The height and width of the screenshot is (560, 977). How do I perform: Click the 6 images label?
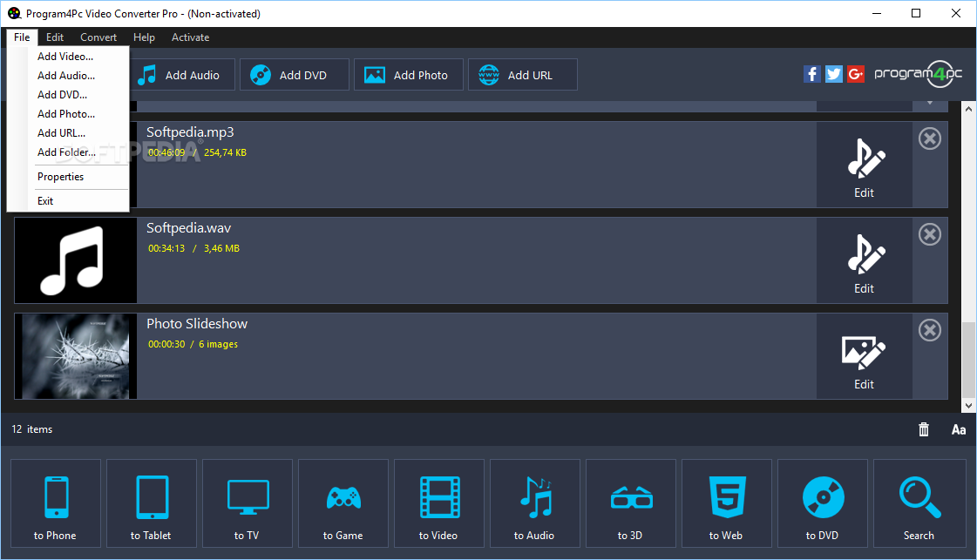click(218, 345)
